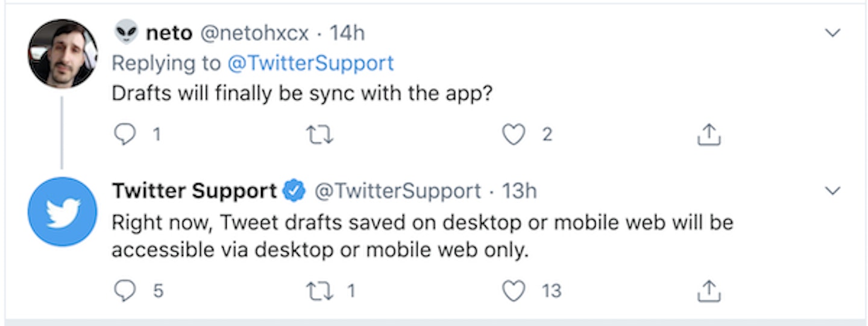Click the blue verified badge

pos(295,191)
